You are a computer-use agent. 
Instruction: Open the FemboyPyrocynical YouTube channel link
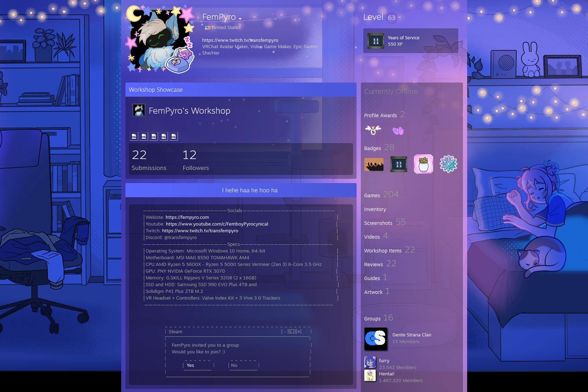click(217, 224)
